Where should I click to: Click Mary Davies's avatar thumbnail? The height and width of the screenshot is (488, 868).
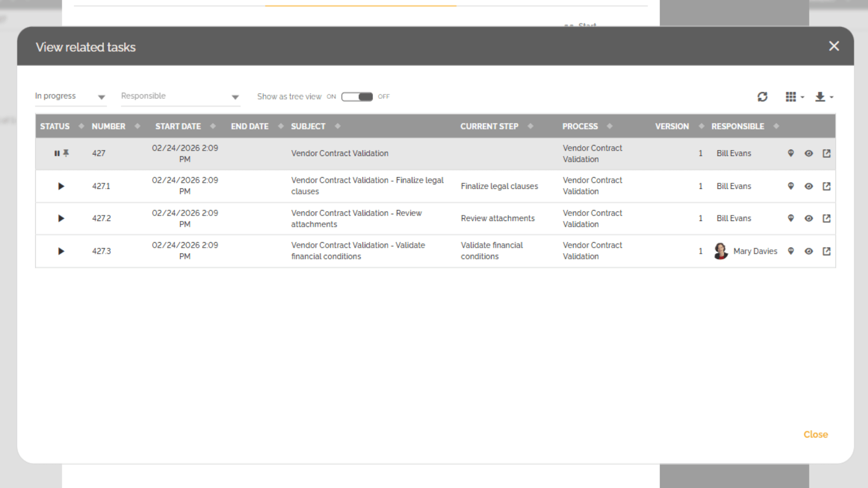[721, 251]
